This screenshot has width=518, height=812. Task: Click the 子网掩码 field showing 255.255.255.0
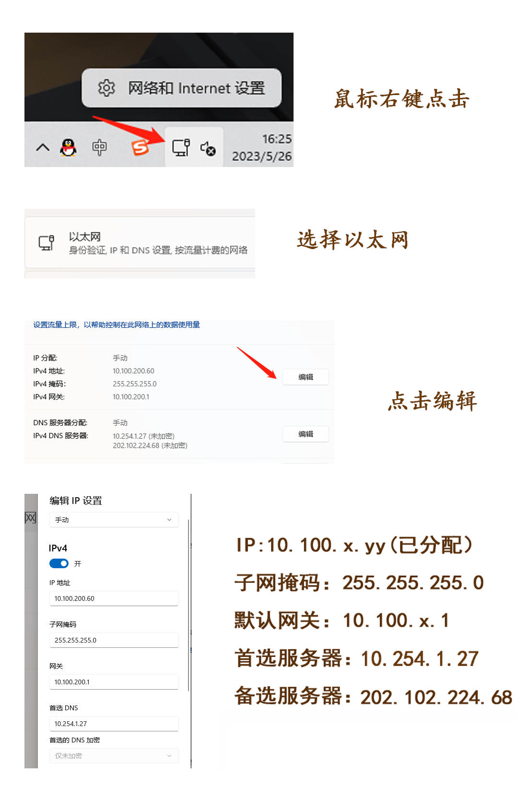114,640
